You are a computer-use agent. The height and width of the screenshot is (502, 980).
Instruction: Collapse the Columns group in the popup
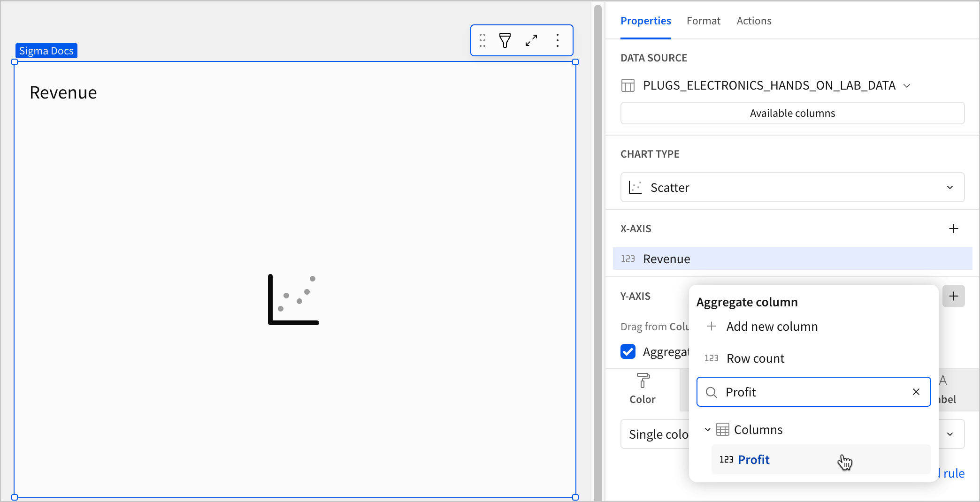[x=707, y=429]
